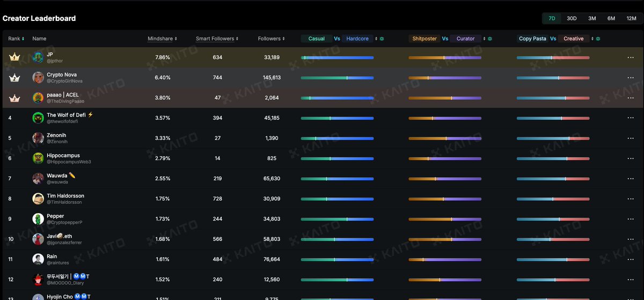Sort by Smart Followers column
Image resolution: width=644 pixels, height=300 pixels.
click(217, 39)
